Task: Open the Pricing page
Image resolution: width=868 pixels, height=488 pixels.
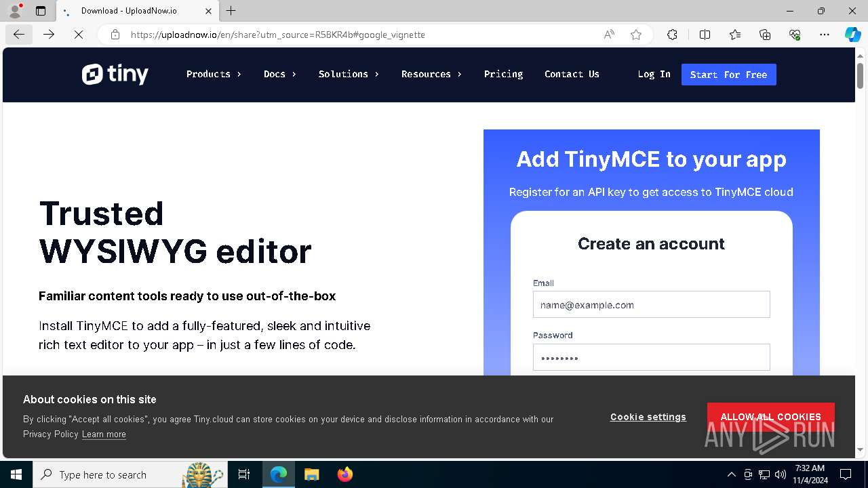Action: click(503, 75)
